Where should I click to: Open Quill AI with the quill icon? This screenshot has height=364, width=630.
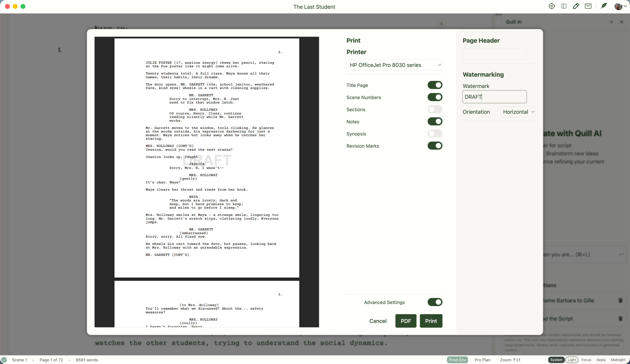pos(604,6)
